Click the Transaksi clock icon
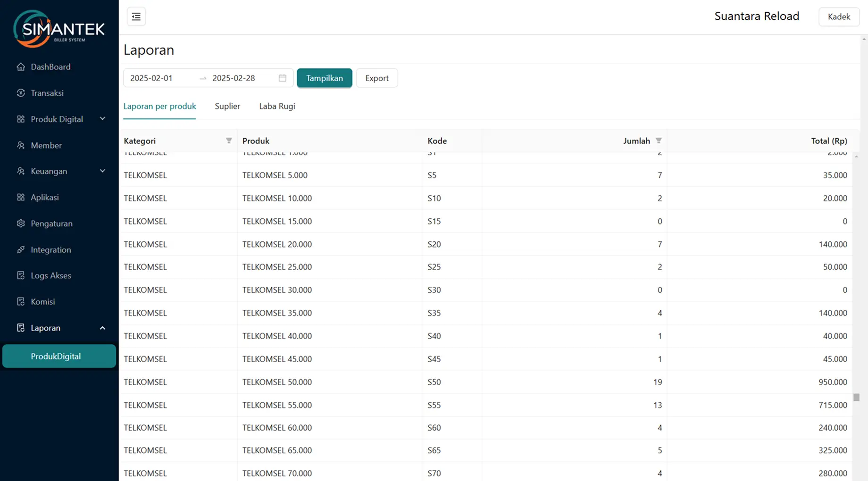The width and height of the screenshot is (868, 481). click(21, 93)
